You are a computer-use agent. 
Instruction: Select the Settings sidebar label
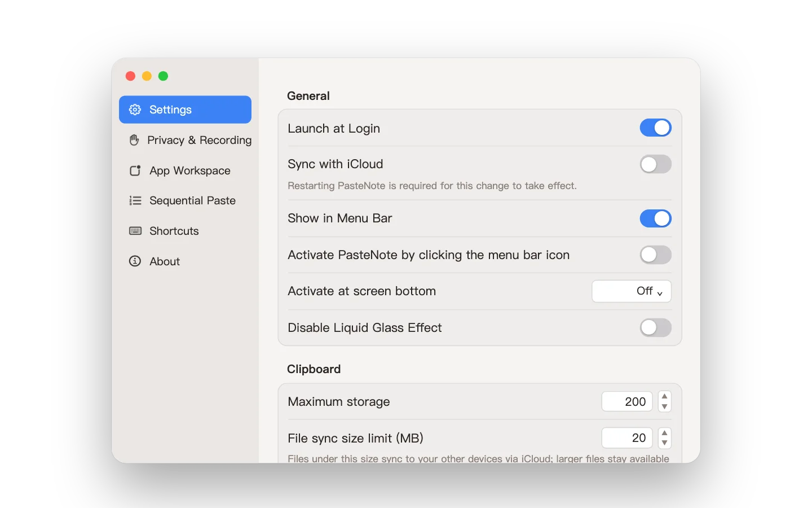coord(170,110)
